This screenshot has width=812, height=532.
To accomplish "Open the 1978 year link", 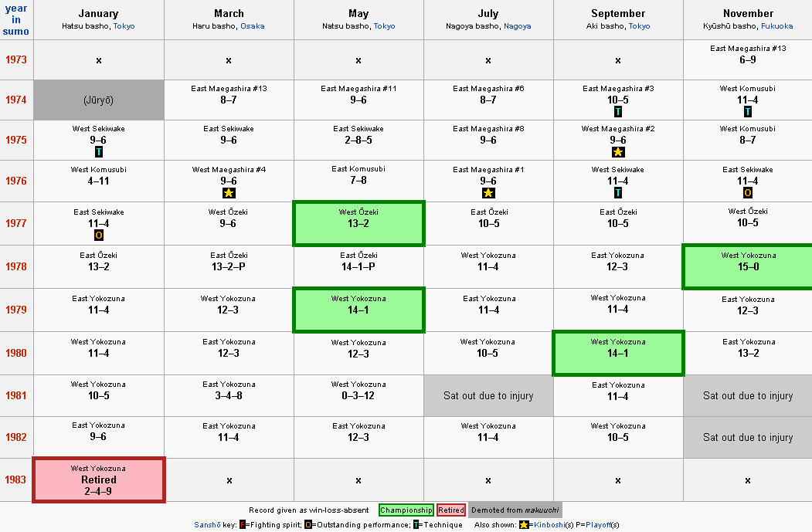I will point(16,267).
